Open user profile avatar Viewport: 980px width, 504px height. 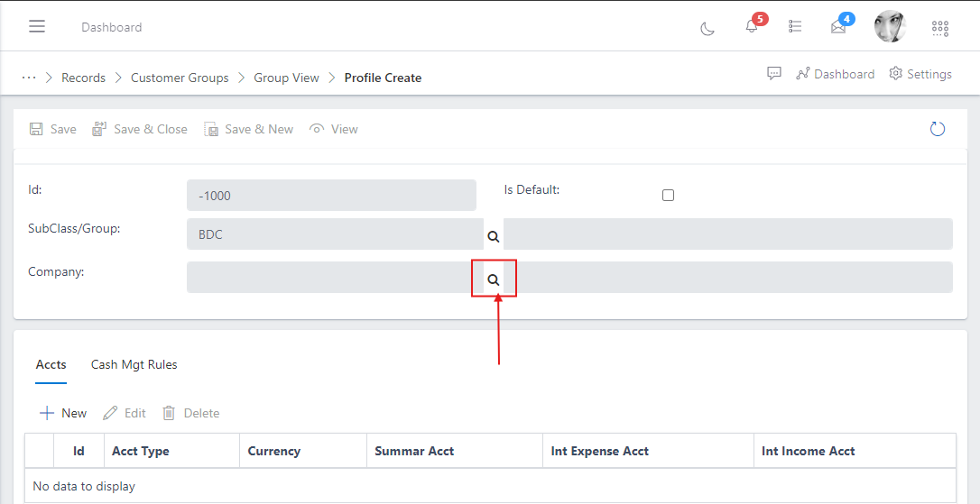click(890, 26)
